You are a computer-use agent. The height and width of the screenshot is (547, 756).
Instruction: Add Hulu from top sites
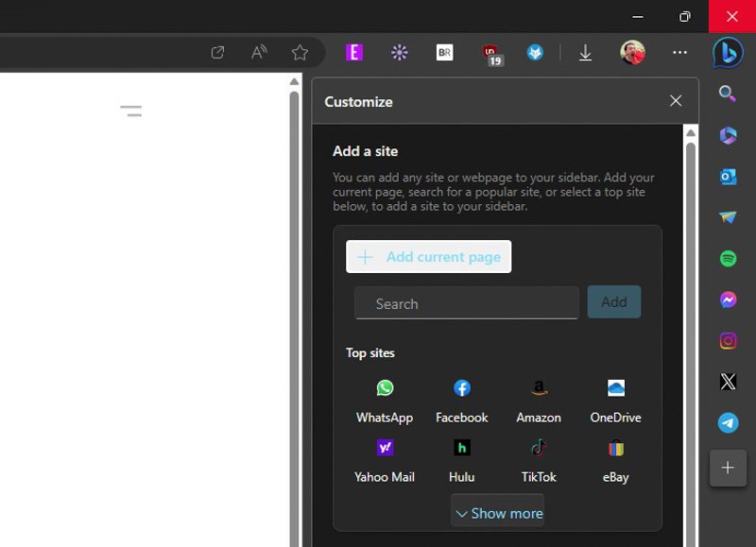point(461,461)
